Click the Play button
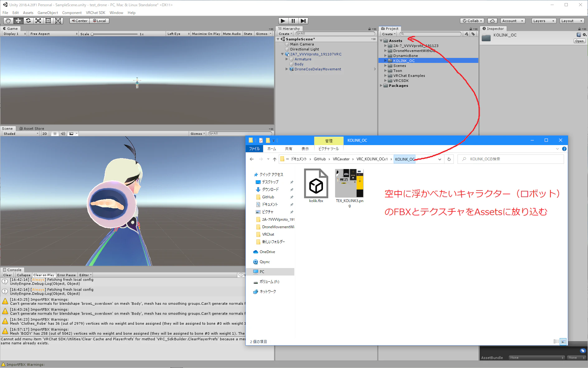Screen dimensions: 588x368 tap(283, 21)
